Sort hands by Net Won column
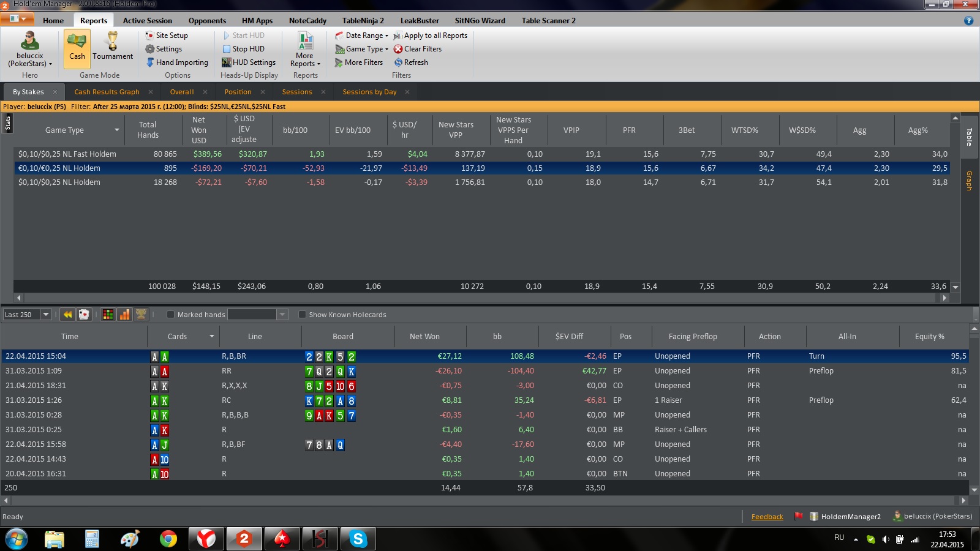This screenshot has width=980, height=551. [x=424, y=336]
